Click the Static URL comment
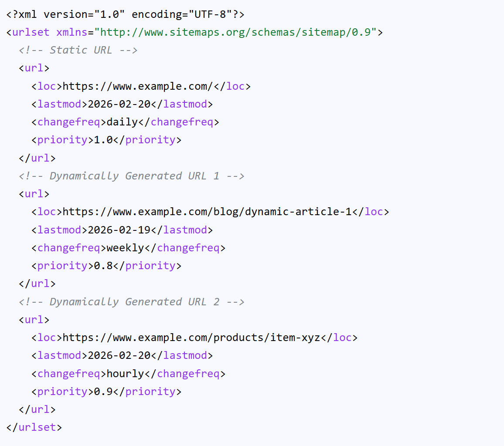Viewport: 504px width, 446px height. (78, 50)
